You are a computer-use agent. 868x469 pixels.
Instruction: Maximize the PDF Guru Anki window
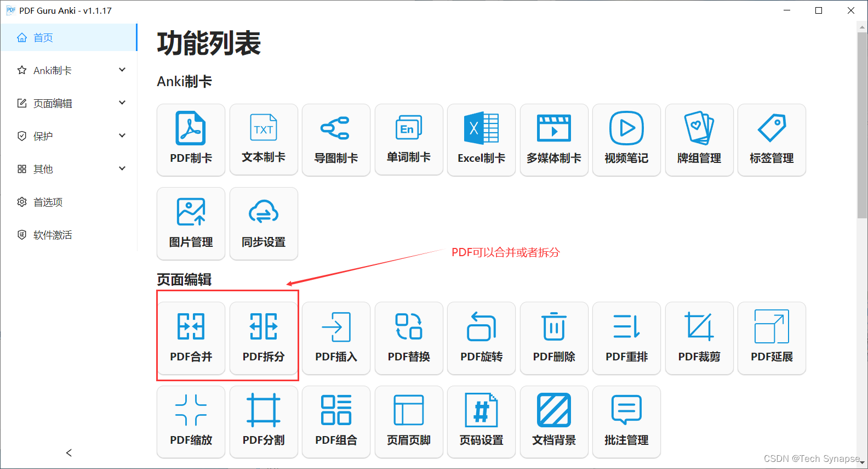[x=819, y=10]
